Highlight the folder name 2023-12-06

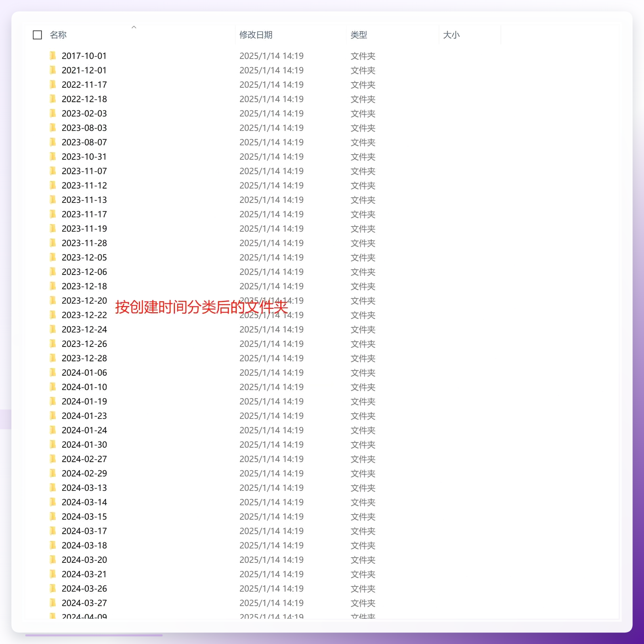(x=84, y=272)
